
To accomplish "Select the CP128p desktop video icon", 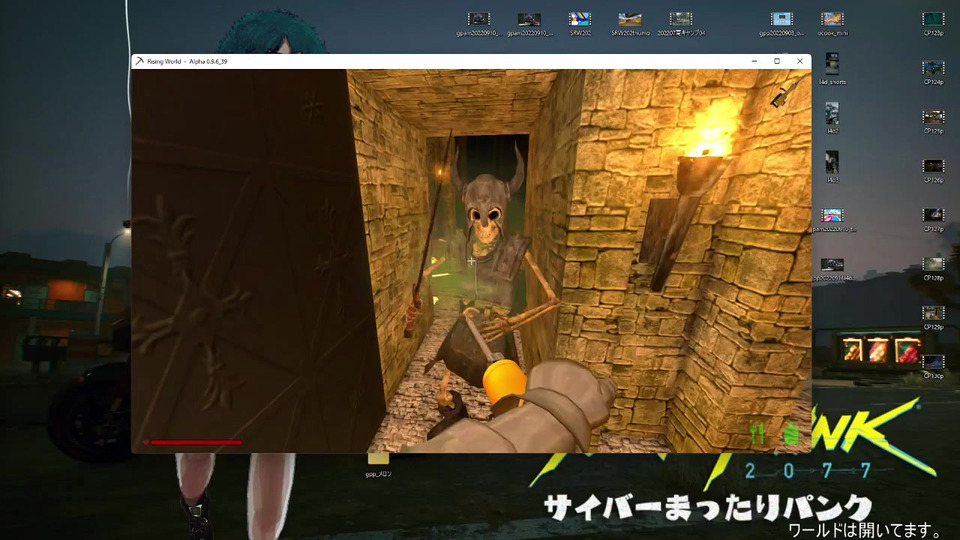I will (933, 268).
